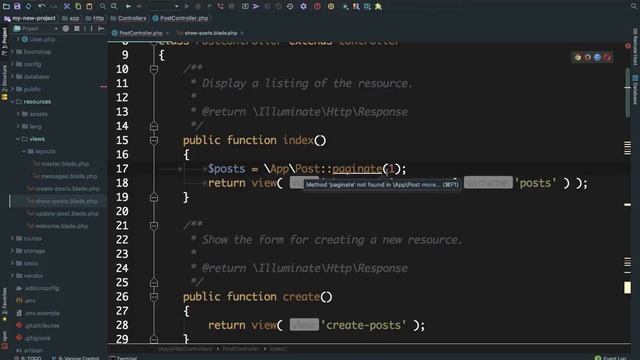Open the Event Log
Image resolution: width=640 pixels, height=360 pixels.
point(611,358)
